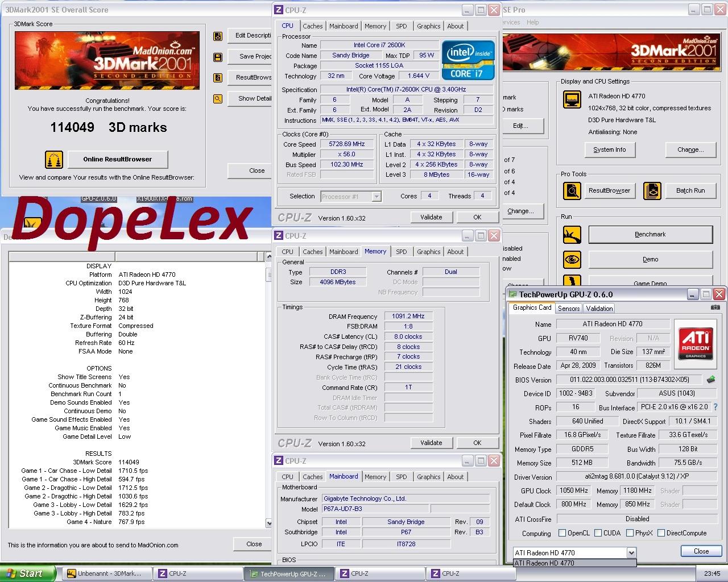Click the scroll down arrow of the details list

tap(269, 523)
